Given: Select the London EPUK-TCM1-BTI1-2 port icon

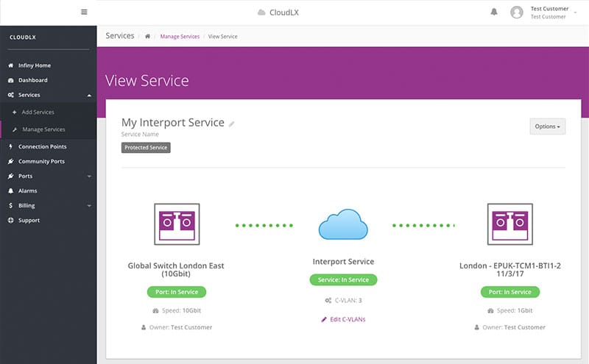Looking at the screenshot, I should coord(509,224).
